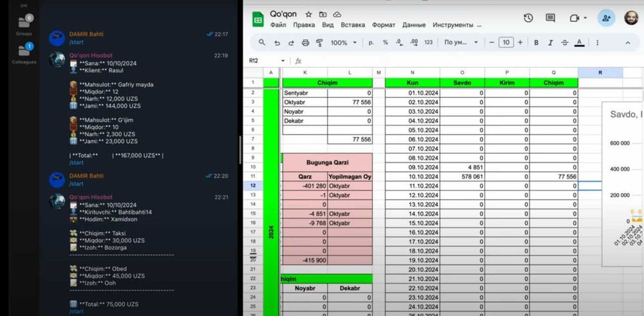The image size is (644, 316).
Task: Redo the last action
Action: [291, 42]
